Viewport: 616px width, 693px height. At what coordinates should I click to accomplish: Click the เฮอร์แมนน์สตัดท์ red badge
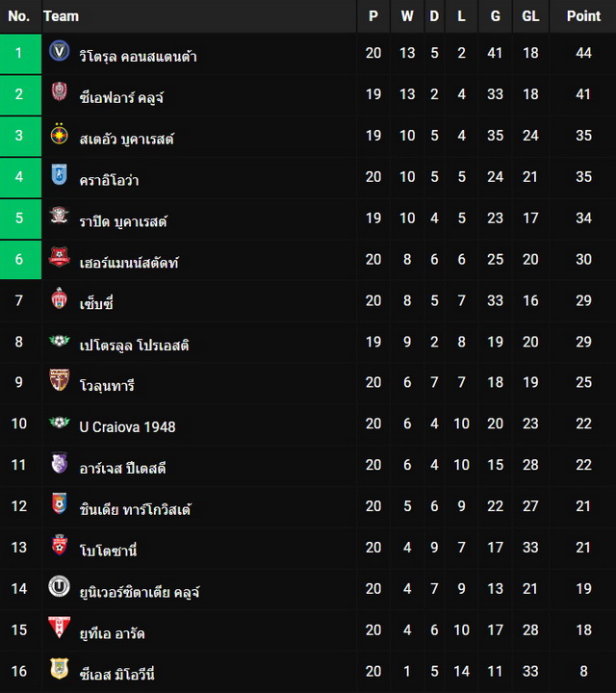tap(60, 257)
